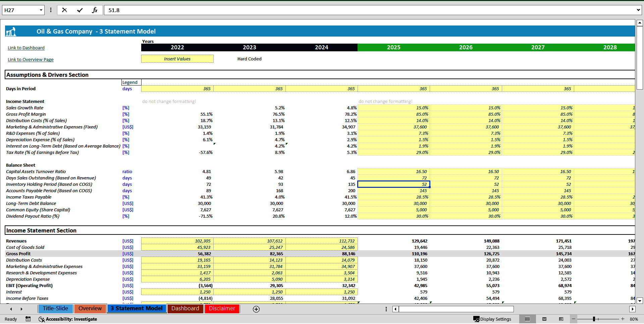
Task: Zoom out with the minus button
Action: click(x=574, y=319)
